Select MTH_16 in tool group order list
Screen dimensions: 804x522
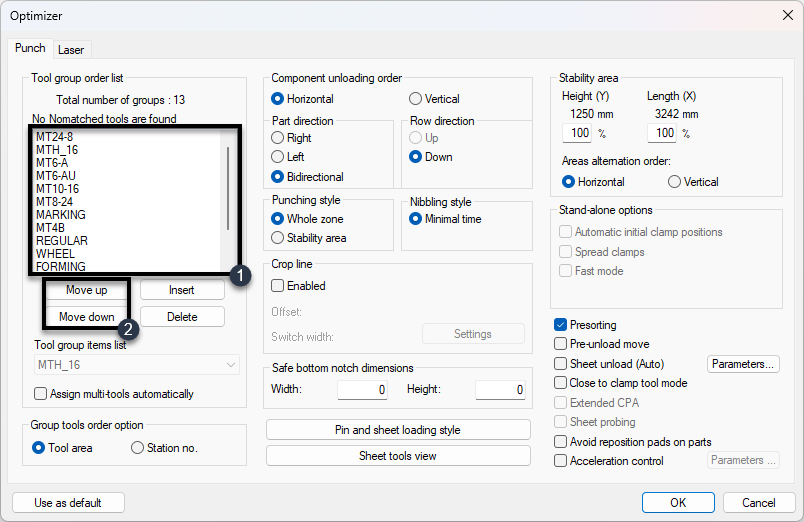click(57, 150)
